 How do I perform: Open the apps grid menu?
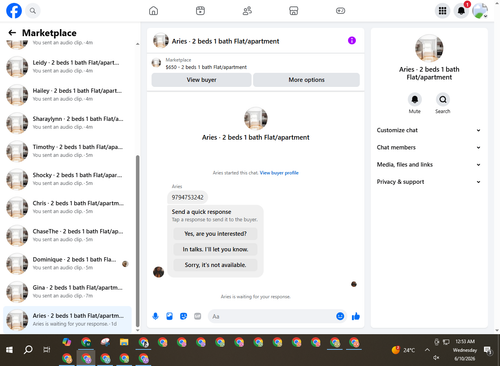(x=442, y=11)
